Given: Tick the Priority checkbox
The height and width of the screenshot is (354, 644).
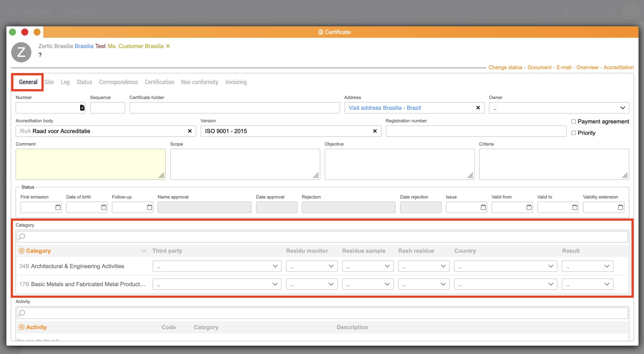Looking at the screenshot, I should coord(574,133).
